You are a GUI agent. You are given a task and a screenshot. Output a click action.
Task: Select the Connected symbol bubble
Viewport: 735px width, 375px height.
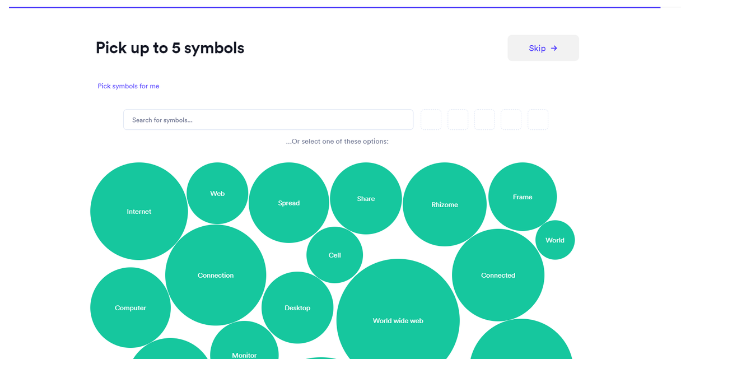pyautogui.click(x=498, y=275)
